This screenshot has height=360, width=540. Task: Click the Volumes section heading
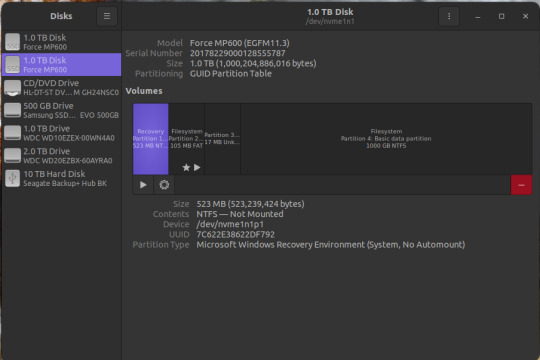point(144,91)
